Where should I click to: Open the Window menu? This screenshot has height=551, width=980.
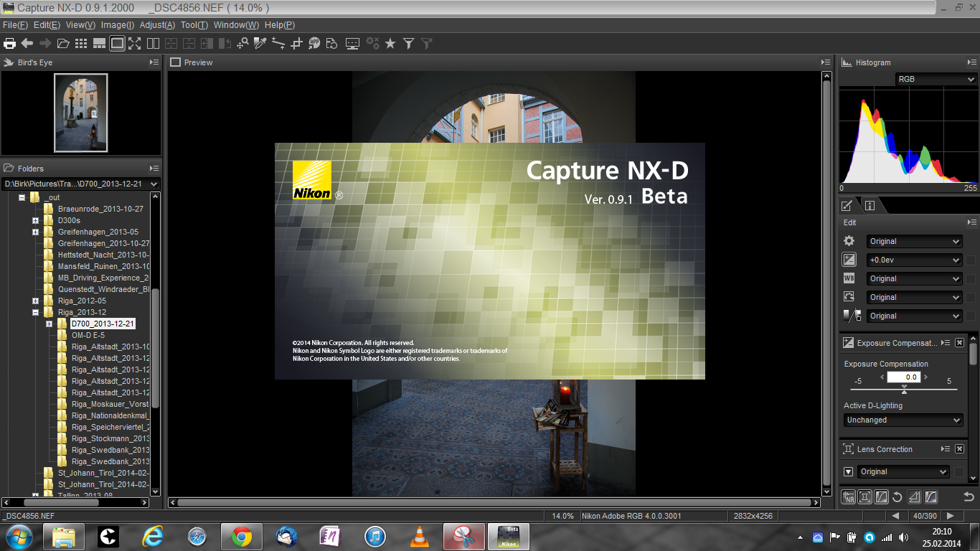coord(236,25)
